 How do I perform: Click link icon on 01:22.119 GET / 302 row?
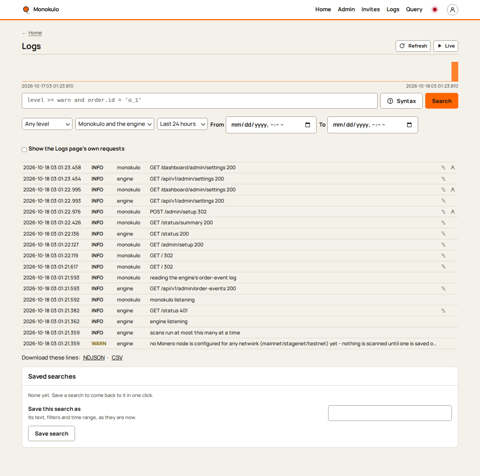443,256
